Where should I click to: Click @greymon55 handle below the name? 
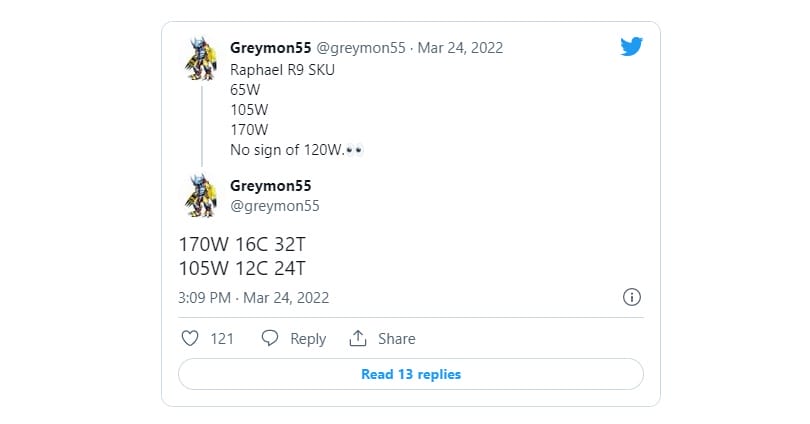(275, 205)
